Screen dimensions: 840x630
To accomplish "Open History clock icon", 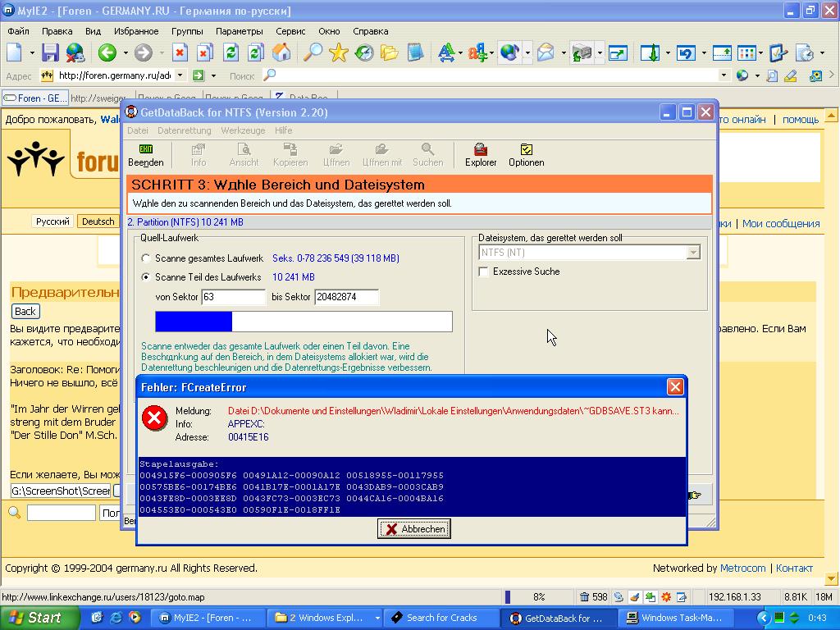I will tap(364, 52).
